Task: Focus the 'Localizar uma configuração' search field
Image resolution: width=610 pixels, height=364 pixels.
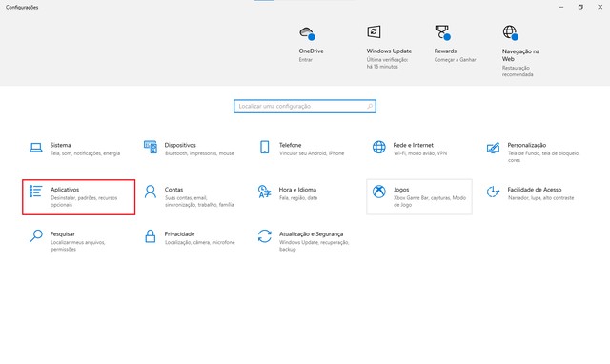Action: click(305, 106)
